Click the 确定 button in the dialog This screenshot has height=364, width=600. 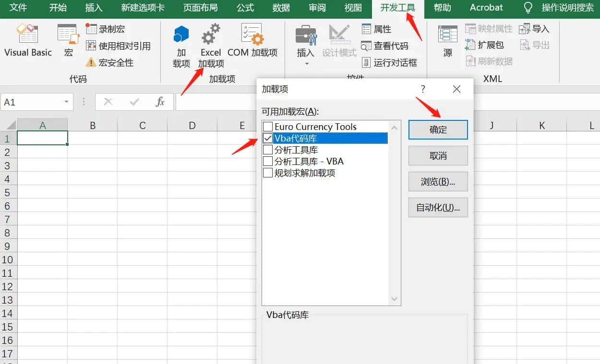click(x=437, y=129)
